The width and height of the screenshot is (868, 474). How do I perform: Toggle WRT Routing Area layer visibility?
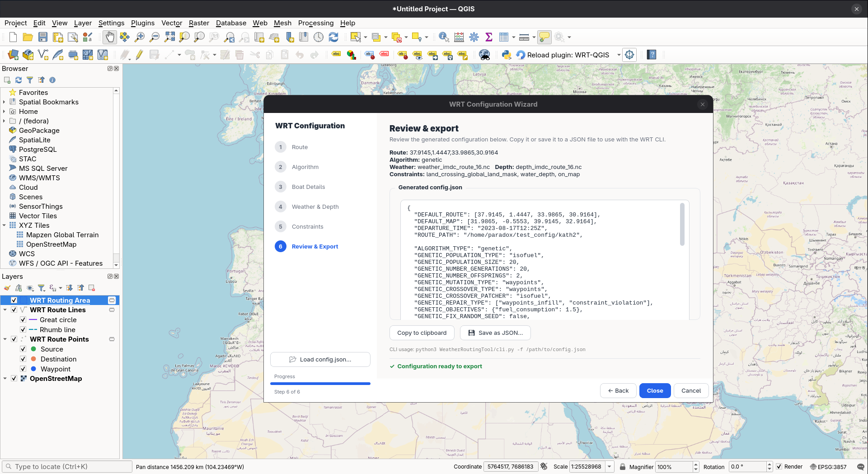(x=14, y=300)
